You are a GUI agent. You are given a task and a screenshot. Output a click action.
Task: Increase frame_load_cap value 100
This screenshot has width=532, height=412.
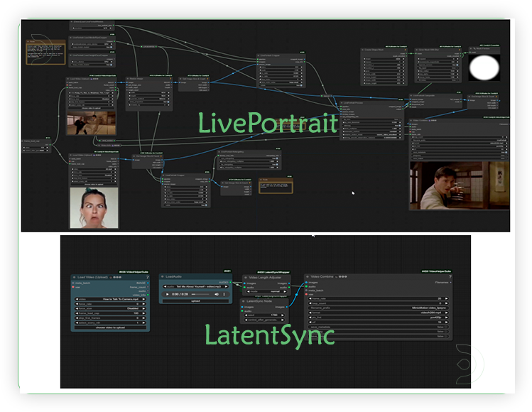[144, 313]
